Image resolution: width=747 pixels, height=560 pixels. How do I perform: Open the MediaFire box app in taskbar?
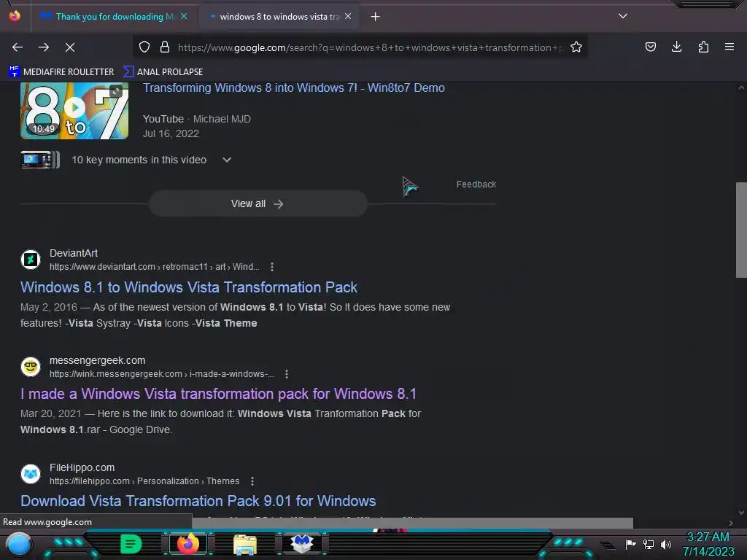pos(301,543)
